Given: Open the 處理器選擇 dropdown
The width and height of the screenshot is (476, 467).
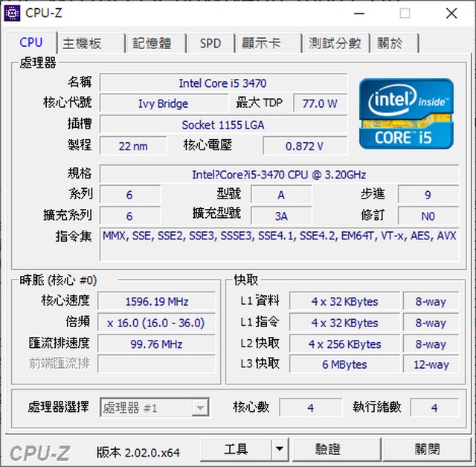Looking at the screenshot, I should [x=154, y=408].
